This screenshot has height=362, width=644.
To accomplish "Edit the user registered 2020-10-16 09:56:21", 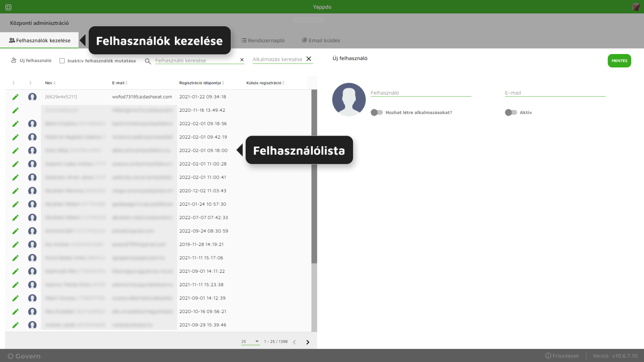I will [15, 311].
